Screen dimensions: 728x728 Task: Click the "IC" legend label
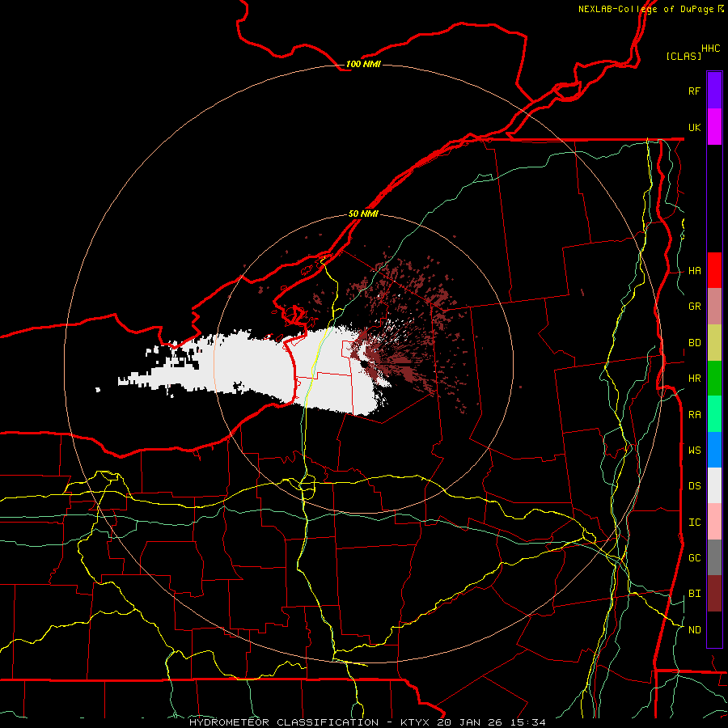694,523
